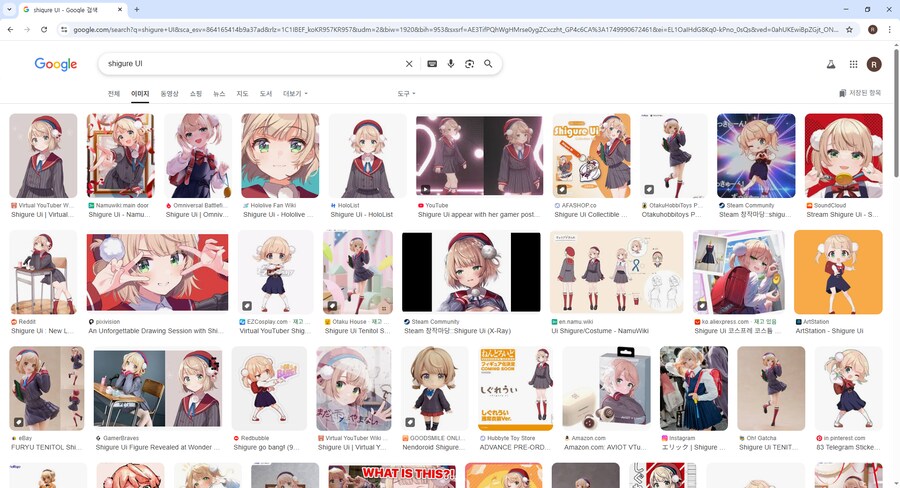Switch to the 뉴스 tab
Viewport: 900px width, 488px height.
[x=219, y=94]
